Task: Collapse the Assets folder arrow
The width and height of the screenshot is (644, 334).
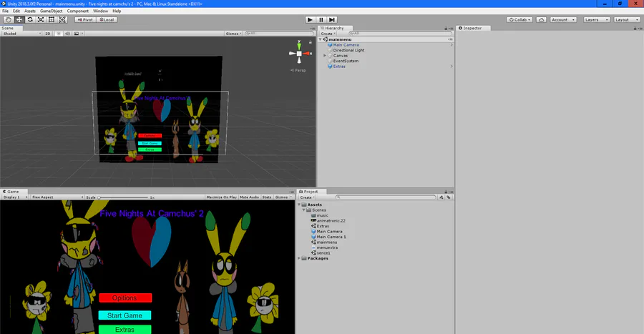Action: click(299, 205)
